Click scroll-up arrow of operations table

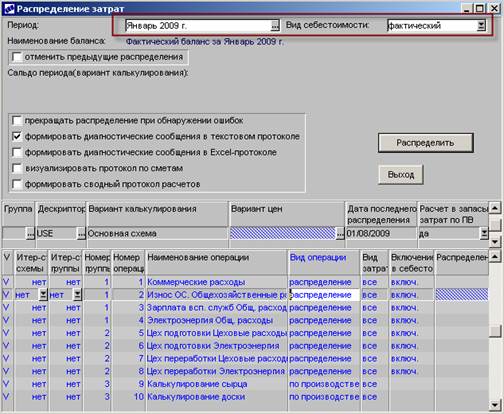(495, 257)
